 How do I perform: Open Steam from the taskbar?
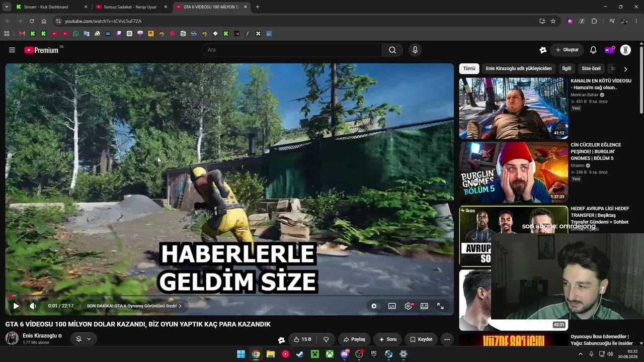point(300,354)
